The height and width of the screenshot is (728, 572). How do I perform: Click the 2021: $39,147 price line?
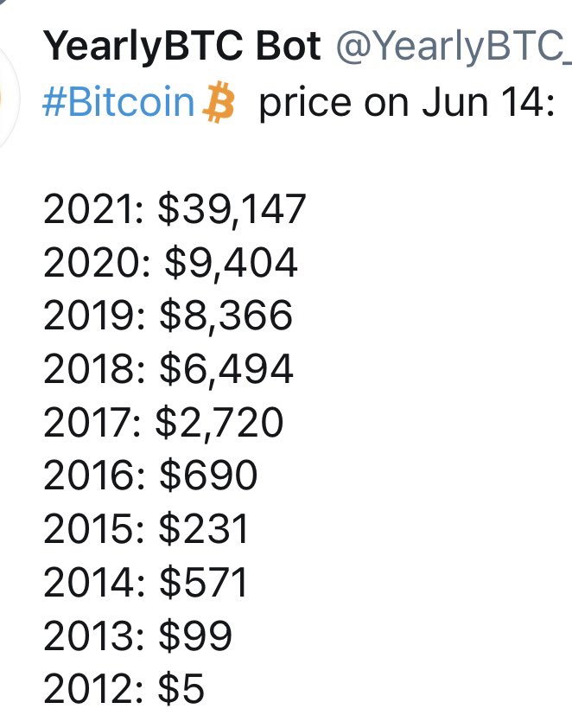coord(175,210)
